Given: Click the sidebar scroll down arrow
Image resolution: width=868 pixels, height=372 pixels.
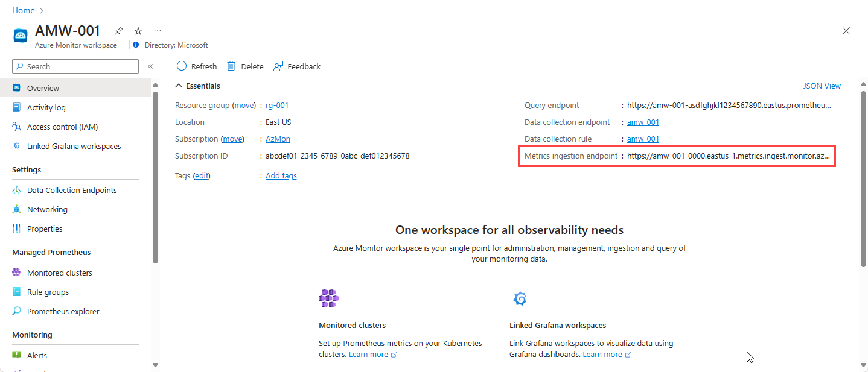Looking at the screenshot, I should 155,365.
